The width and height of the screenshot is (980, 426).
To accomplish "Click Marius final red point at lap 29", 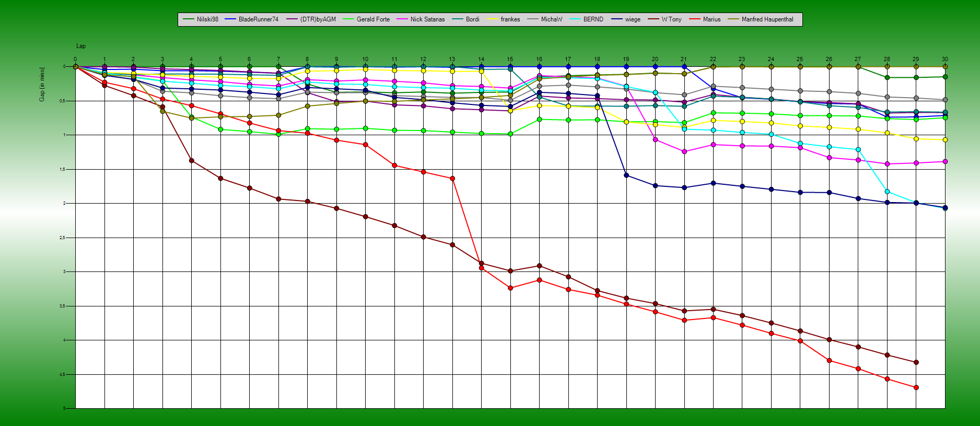I will click(x=916, y=387).
